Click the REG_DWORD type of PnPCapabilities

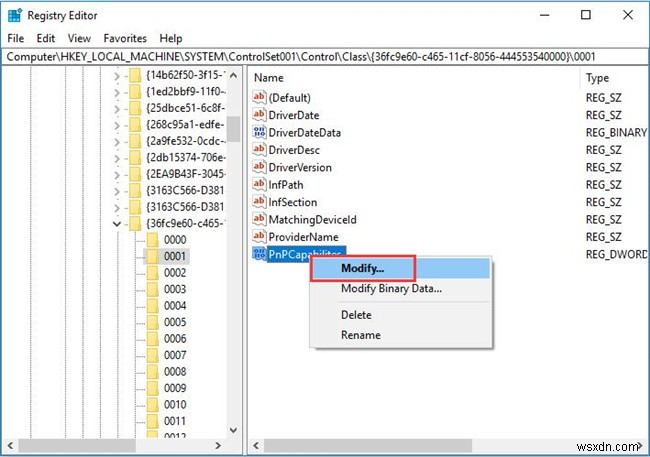click(616, 254)
